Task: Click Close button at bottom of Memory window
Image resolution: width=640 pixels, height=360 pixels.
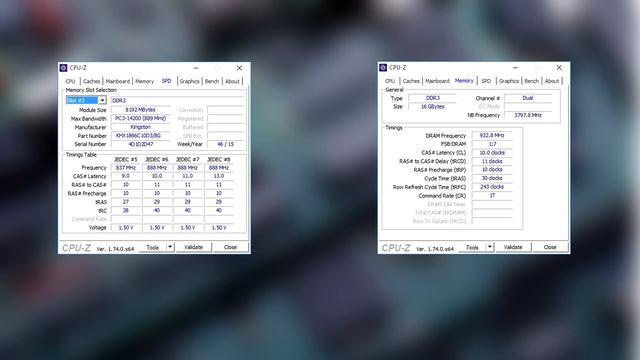Action: tap(550, 247)
